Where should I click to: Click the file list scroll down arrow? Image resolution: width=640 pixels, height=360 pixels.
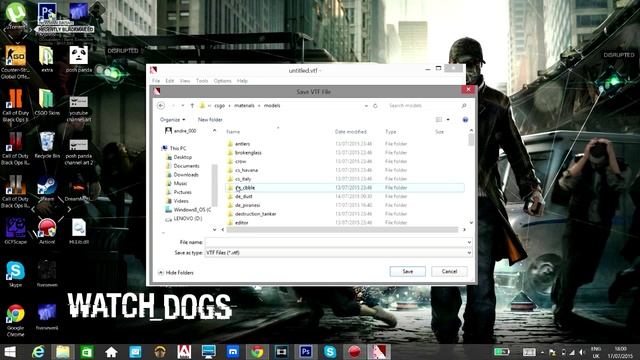click(471, 223)
